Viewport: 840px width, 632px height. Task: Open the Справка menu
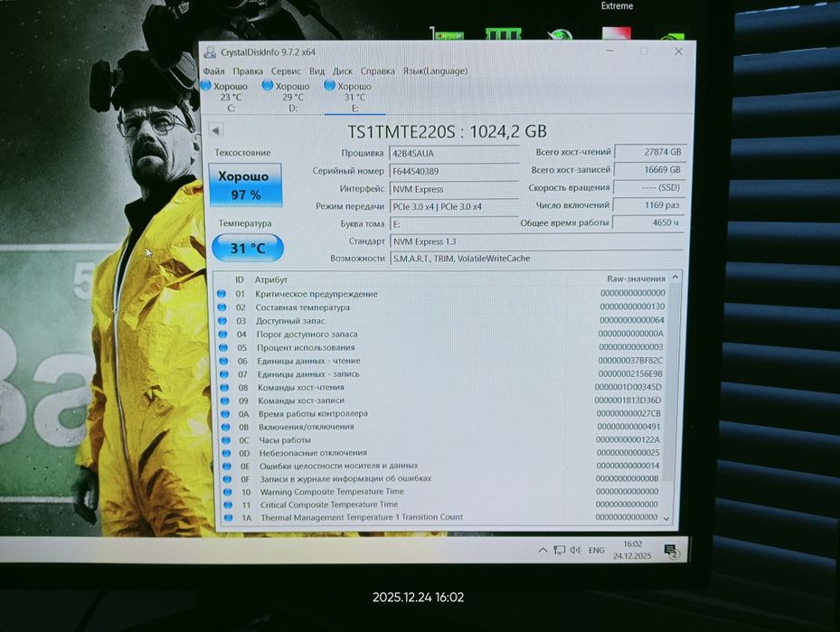377,71
